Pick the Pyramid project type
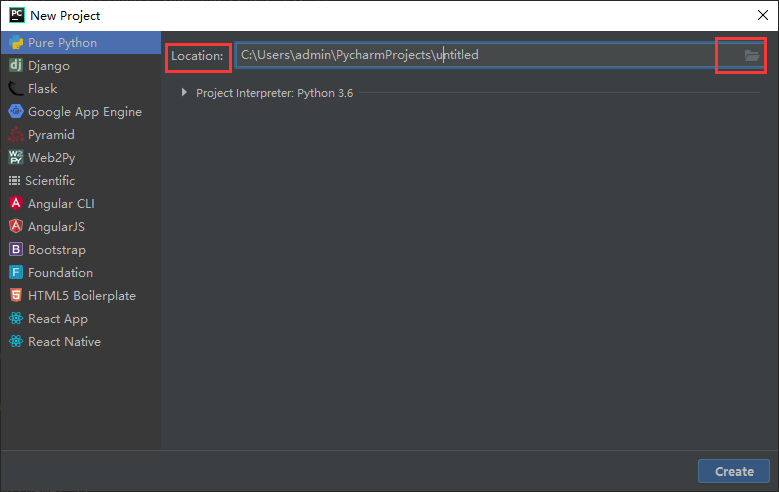Image resolution: width=779 pixels, height=492 pixels. click(81, 134)
